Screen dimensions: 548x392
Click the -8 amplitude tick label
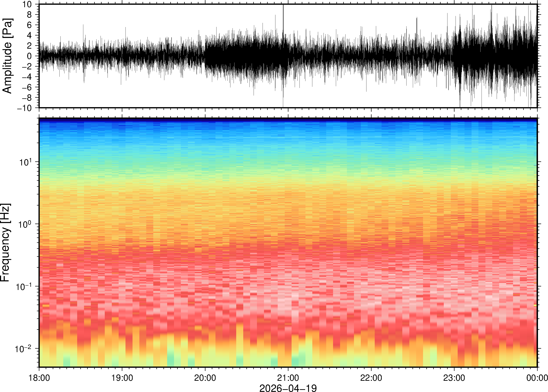(27, 97)
